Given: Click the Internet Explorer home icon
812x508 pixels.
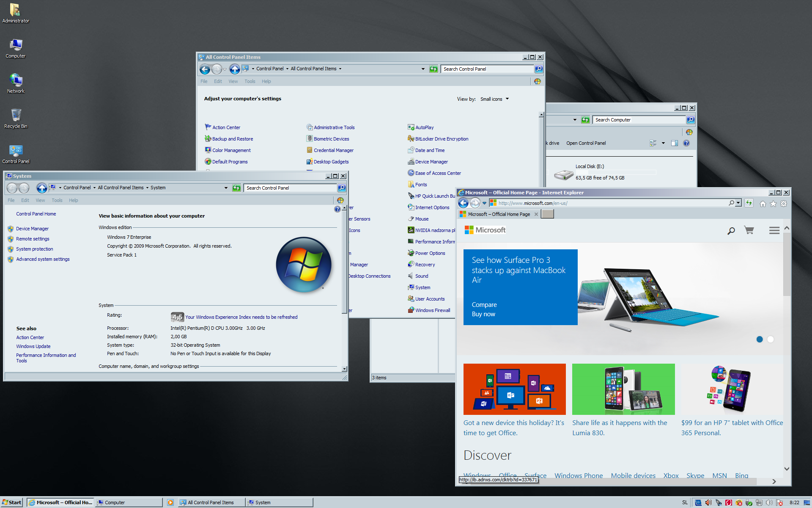Looking at the screenshot, I should pyautogui.click(x=763, y=204).
